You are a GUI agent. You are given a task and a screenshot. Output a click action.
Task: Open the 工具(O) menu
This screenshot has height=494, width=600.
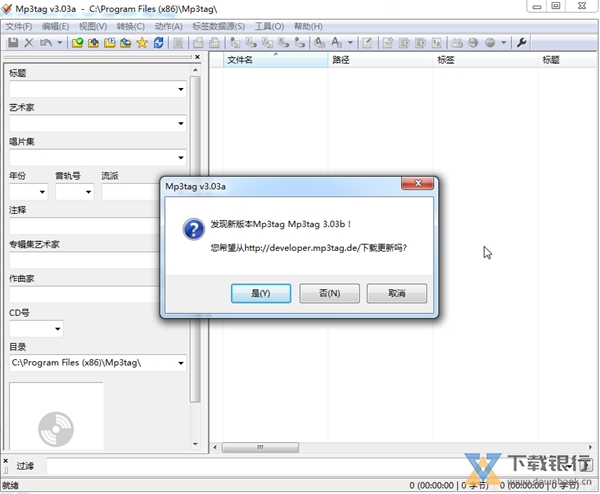tap(269, 26)
